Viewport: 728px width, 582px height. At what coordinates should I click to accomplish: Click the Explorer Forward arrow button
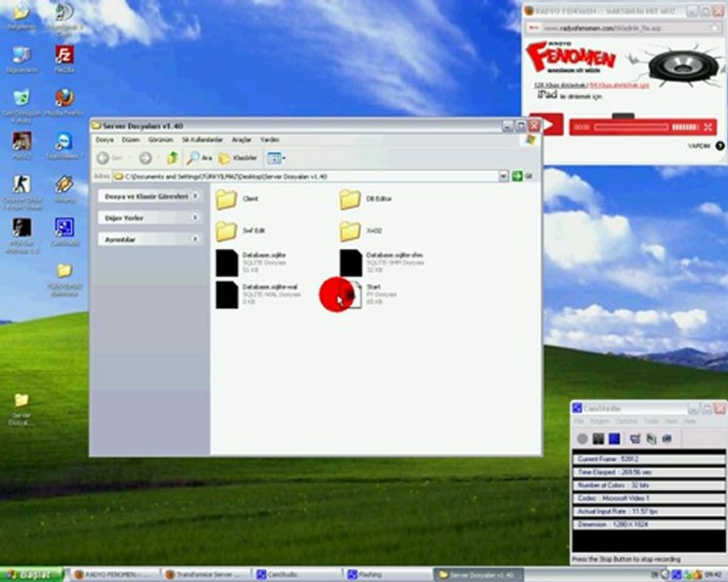[x=146, y=158]
